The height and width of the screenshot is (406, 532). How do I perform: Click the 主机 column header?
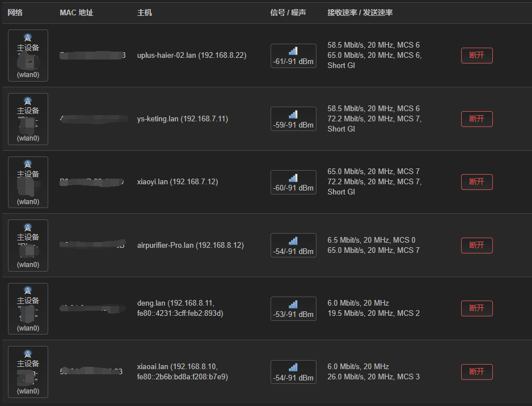click(145, 12)
